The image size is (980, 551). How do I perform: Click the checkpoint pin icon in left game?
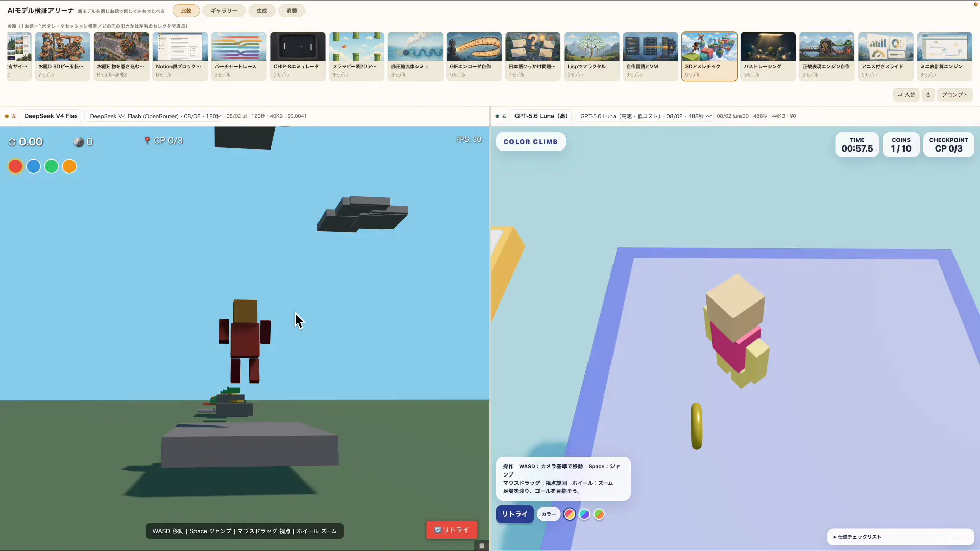[x=147, y=141]
